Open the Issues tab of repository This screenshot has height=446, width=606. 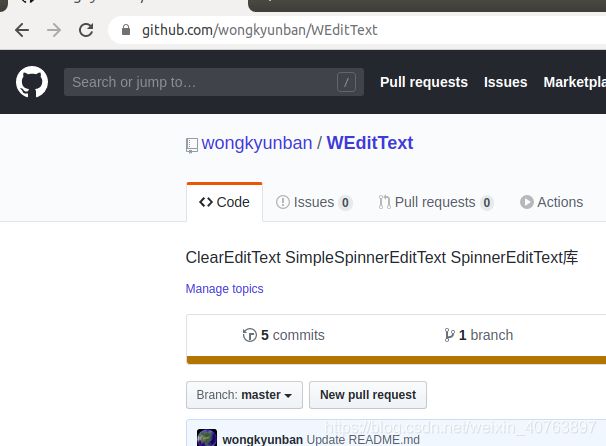(313, 202)
